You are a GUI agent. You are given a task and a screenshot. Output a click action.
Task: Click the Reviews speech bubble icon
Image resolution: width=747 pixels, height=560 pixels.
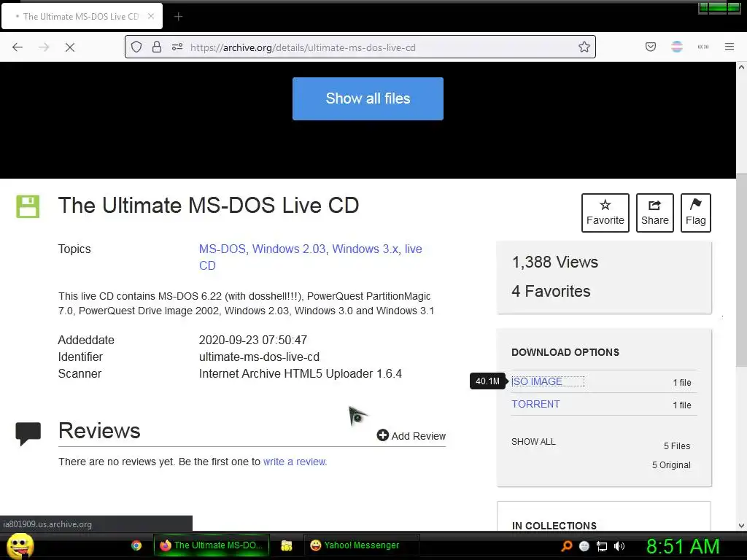[x=28, y=434]
